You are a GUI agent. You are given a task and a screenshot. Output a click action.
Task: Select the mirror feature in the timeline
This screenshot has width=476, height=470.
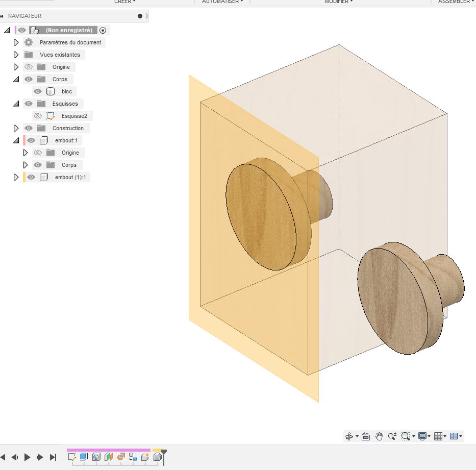108,458
